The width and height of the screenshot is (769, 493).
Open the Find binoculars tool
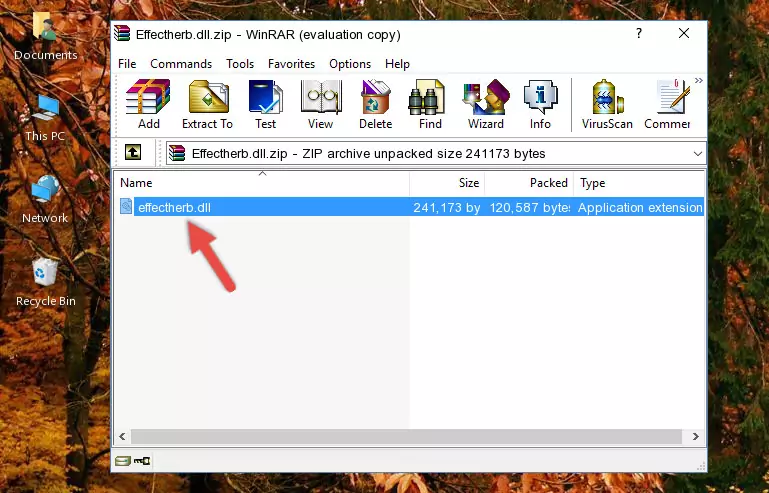point(430,104)
